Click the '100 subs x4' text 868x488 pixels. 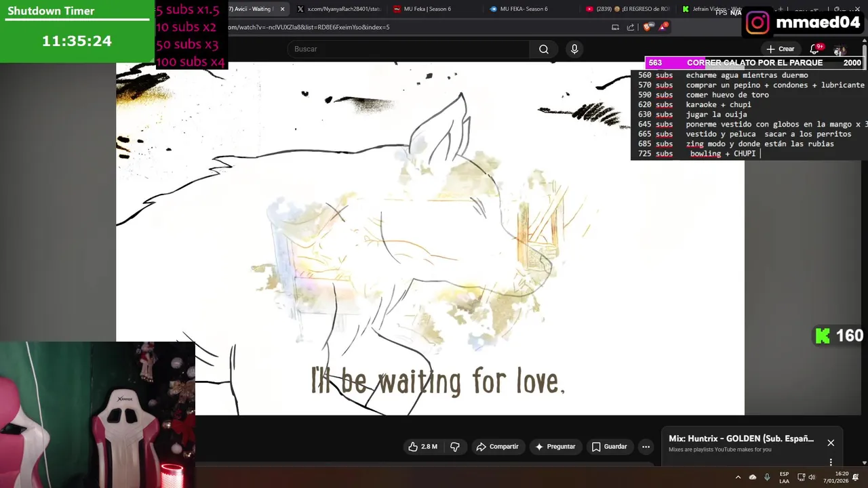click(191, 62)
